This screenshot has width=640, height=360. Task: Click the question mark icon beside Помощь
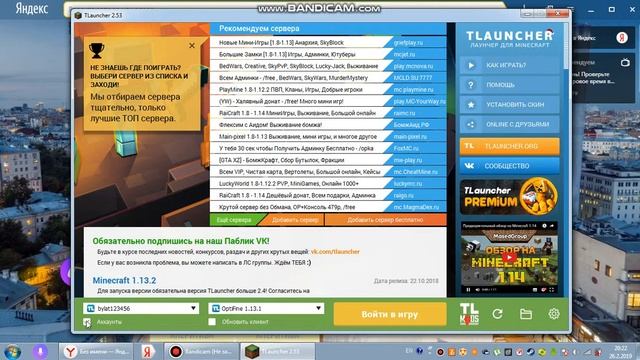coord(471,85)
